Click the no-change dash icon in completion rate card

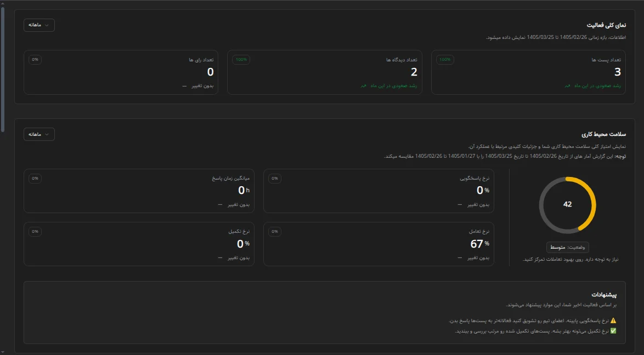[220, 257]
